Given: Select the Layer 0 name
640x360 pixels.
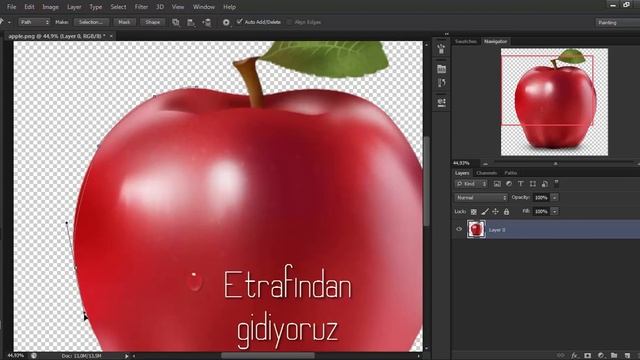Looking at the screenshot, I should [497, 230].
